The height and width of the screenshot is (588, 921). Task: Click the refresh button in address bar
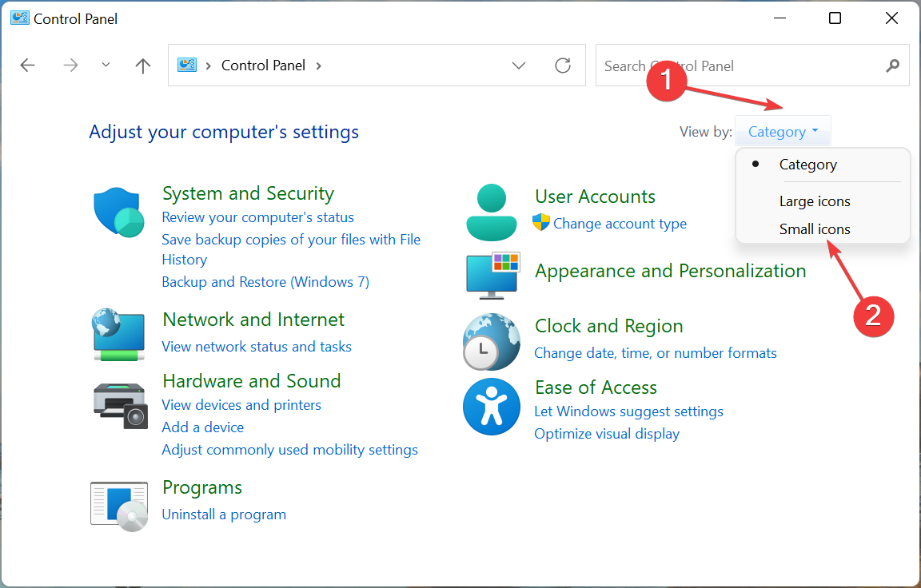[563, 66]
